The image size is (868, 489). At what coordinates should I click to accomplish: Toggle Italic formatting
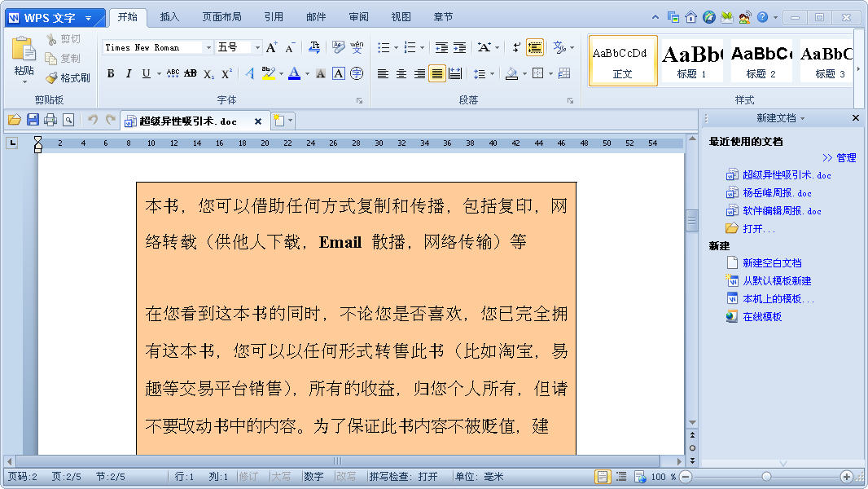point(129,74)
